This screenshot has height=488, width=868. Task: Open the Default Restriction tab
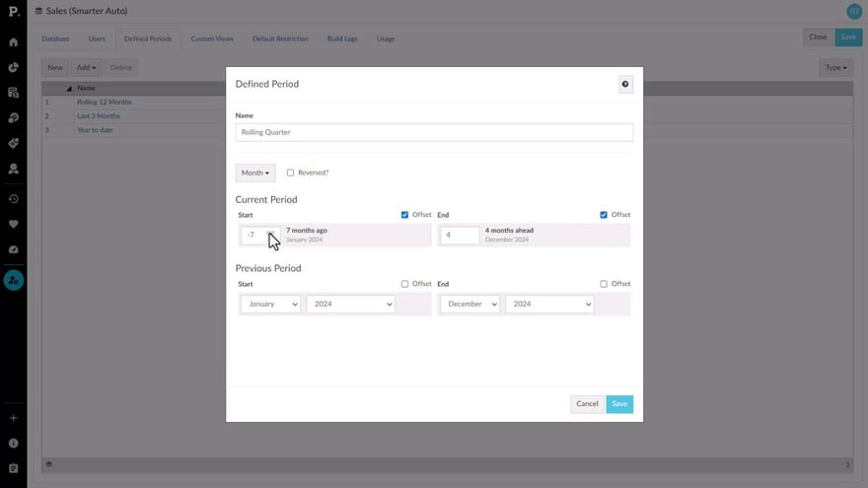click(x=280, y=38)
